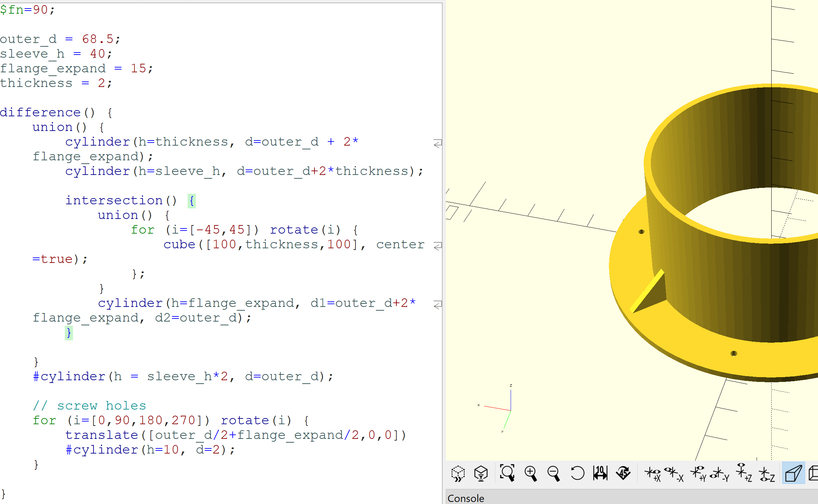The image size is (818, 504).
Task: Toggle the highlighted Perspective projection button
Action: (x=793, y=473)
